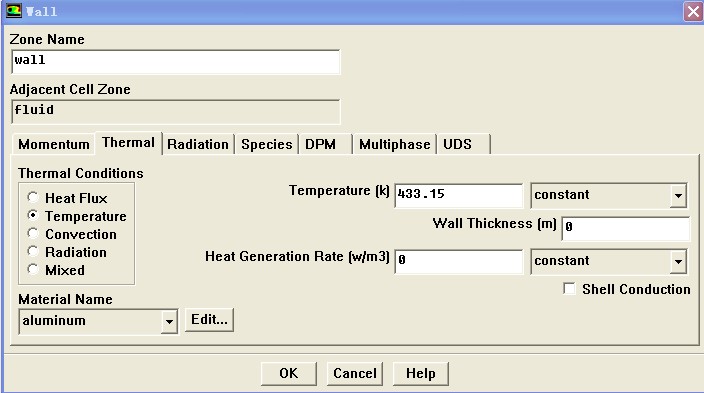Go to the Multiphase tab
Viewport: 704px width, 393px height.
(x=395, y=145)
